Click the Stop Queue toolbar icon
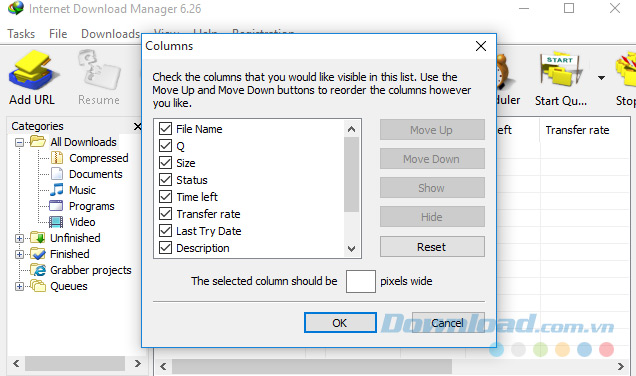636x376 pixels. click(x=626, y=69)
